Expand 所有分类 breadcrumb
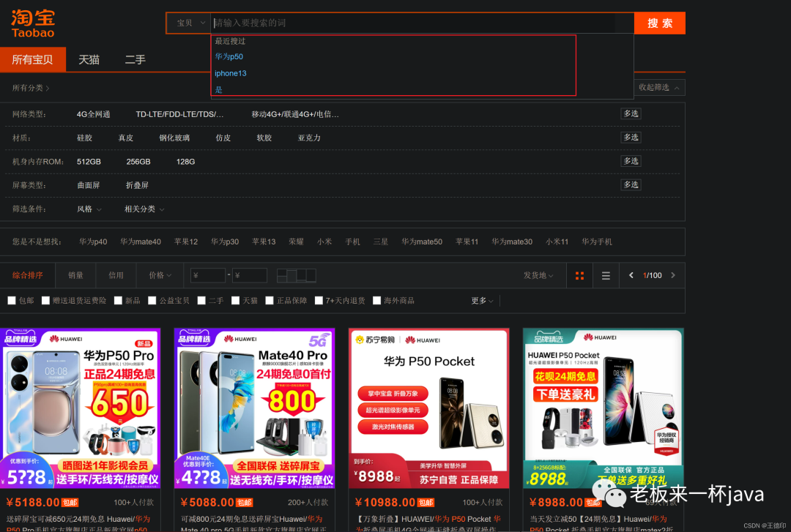 coord(31,88)
